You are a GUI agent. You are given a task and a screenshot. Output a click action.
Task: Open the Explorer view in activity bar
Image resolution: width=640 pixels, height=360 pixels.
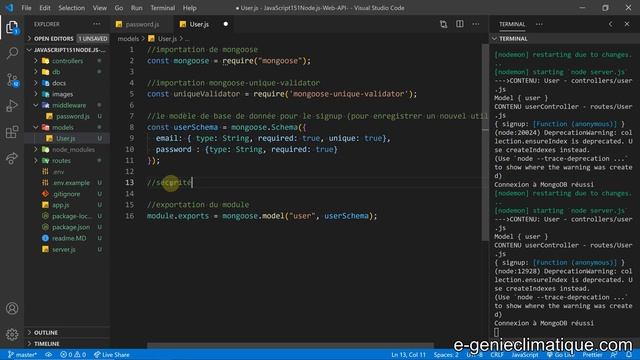tap(12, 27)
